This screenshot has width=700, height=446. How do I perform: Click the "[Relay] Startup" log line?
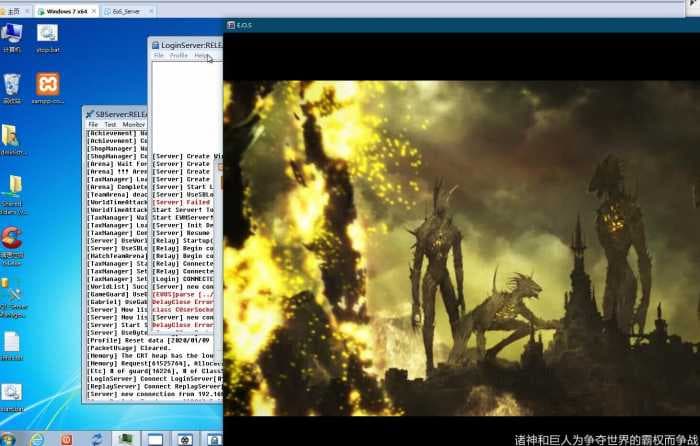[183, 241]
